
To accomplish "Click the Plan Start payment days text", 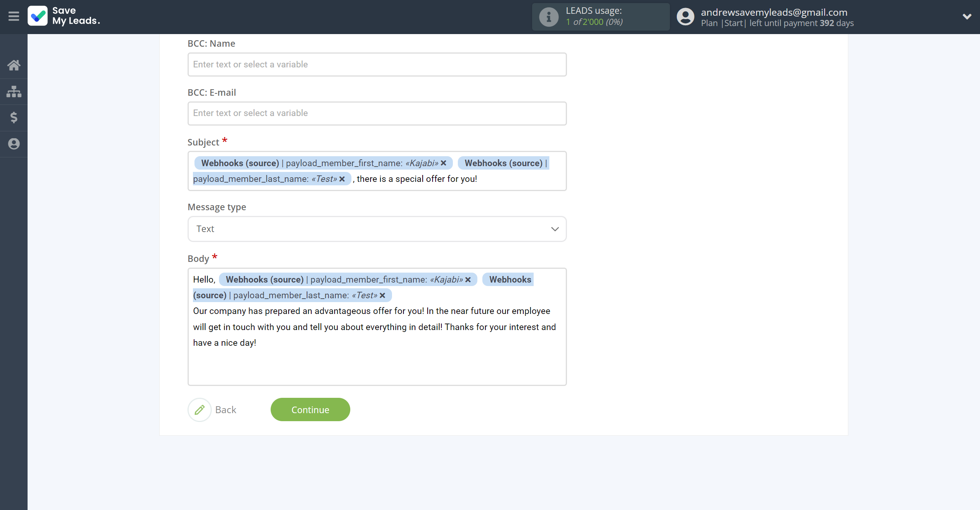I will tap(777, 23).
